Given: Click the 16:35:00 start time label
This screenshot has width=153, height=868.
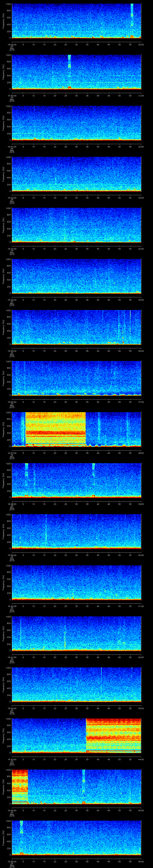Looking at the screenshot, I should point(12,351).
